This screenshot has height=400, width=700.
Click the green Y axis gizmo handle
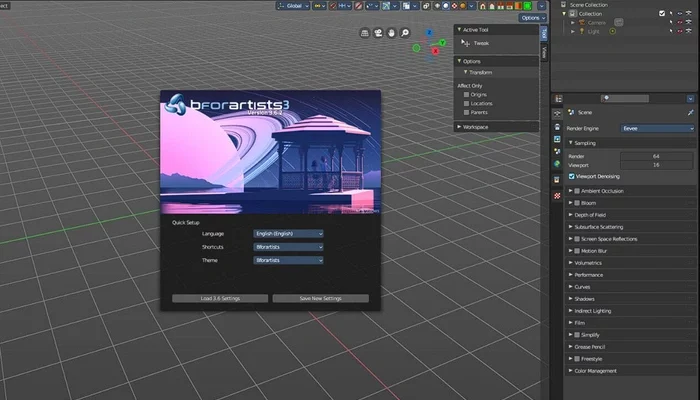(x=442, y=43)
